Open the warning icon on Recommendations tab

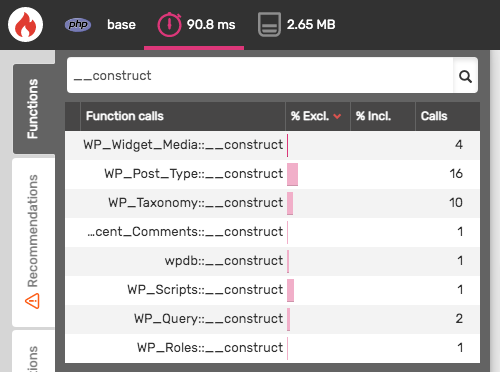(32, 301)
